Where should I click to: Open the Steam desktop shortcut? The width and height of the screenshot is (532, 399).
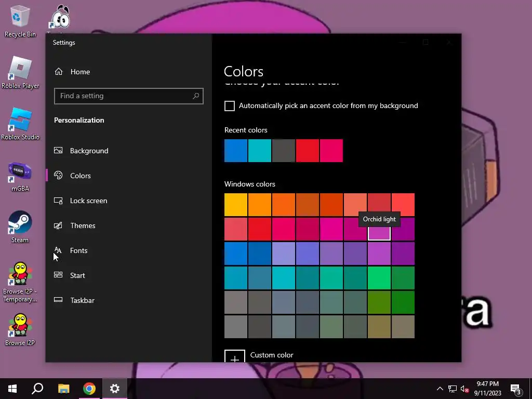(x=20, y=227)
